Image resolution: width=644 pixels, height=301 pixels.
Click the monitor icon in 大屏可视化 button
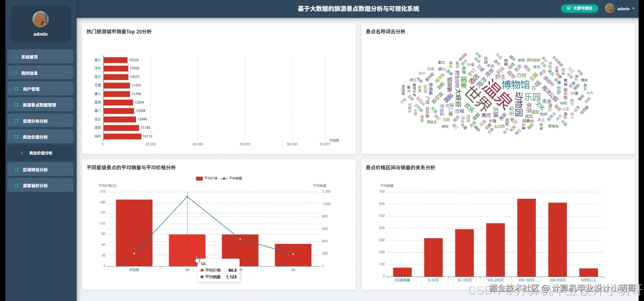[568, 8]
